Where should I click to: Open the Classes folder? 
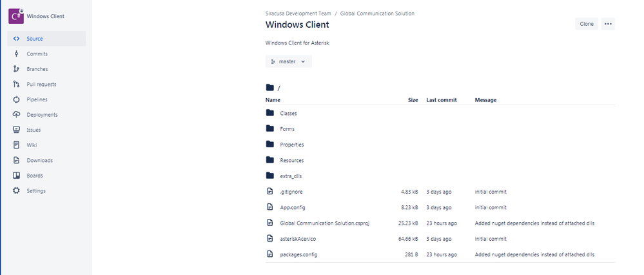[288, 114]
